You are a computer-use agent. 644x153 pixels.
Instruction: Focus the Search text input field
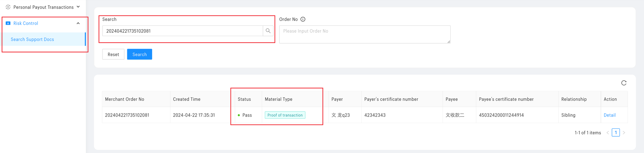182,31
